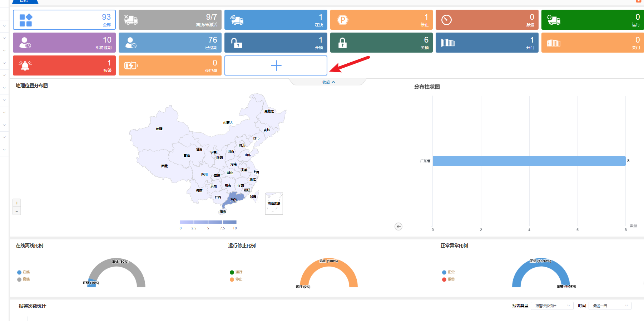The height and width of the screenshot is (321, 644).
Task: Click the 全部 all-devices grid icon card
Action: click(x=26, y=20)
